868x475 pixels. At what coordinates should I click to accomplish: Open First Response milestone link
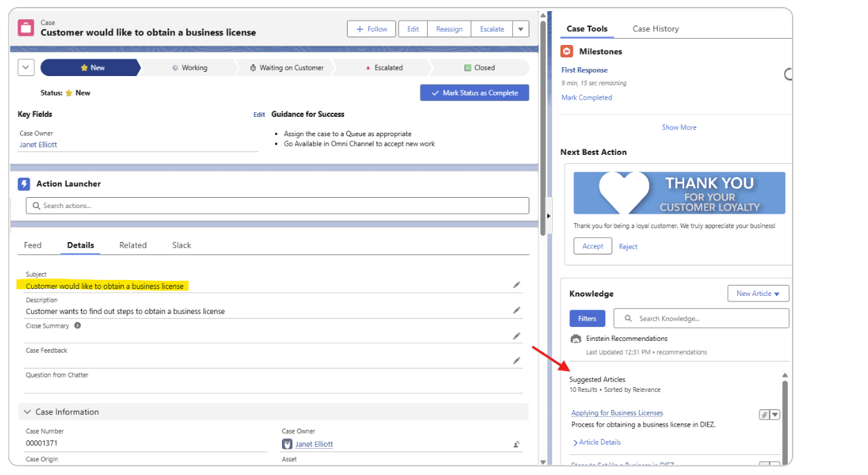tap(585, 70)
